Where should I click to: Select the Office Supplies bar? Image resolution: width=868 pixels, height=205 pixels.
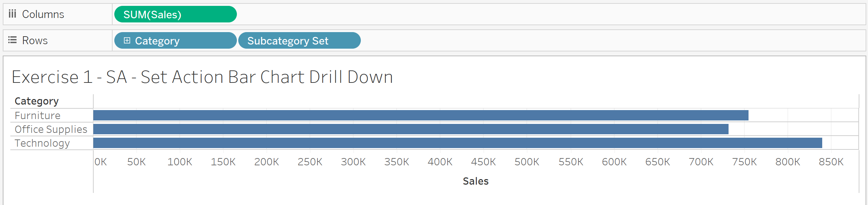pos(411,129)
